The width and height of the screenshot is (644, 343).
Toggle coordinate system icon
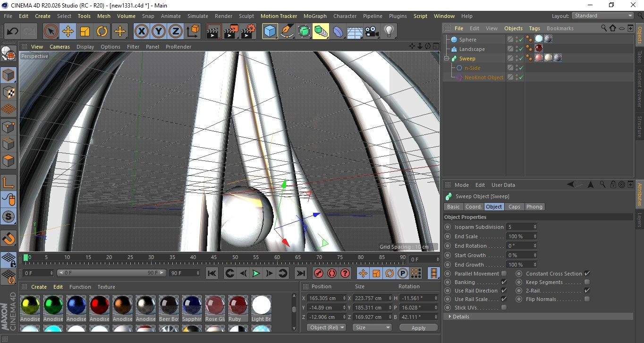click(x=193, y=32)
